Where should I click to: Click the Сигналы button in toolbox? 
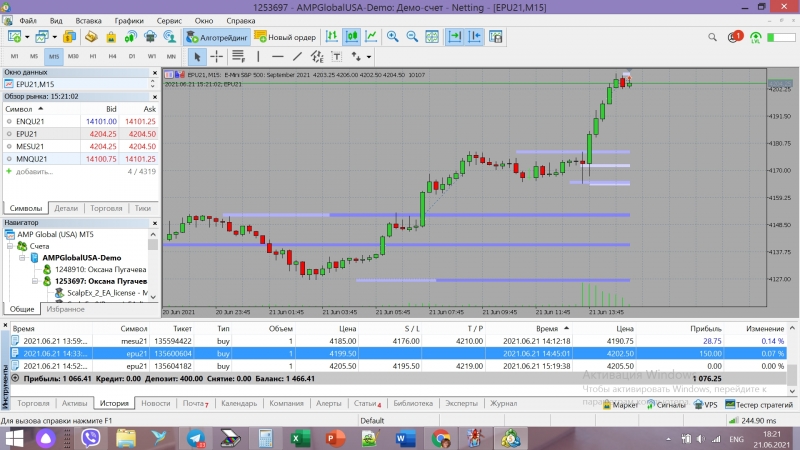tap(666, 405)
